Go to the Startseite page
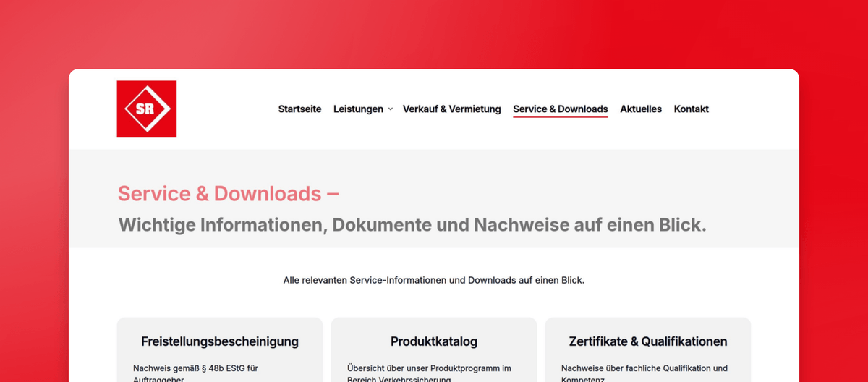 (299, 109)
